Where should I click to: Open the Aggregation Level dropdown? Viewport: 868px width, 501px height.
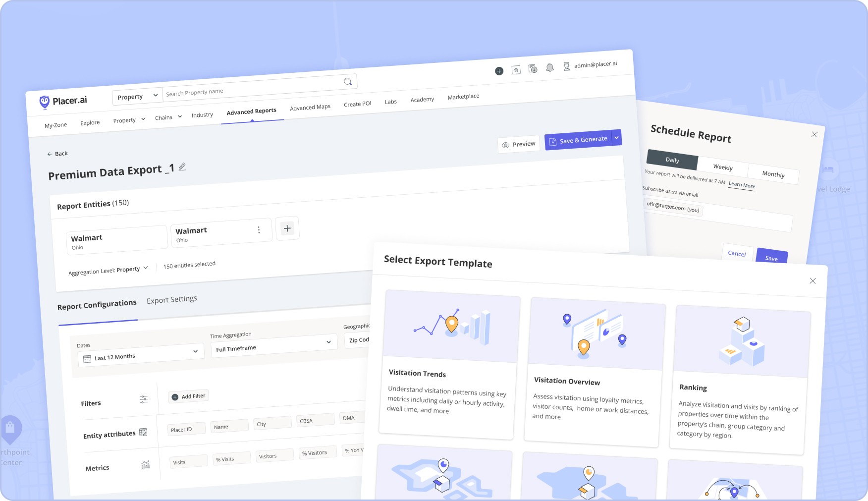(108, 271)
